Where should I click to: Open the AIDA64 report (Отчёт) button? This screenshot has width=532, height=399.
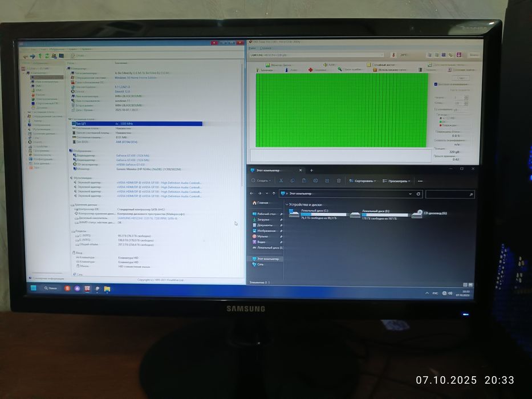78,56
